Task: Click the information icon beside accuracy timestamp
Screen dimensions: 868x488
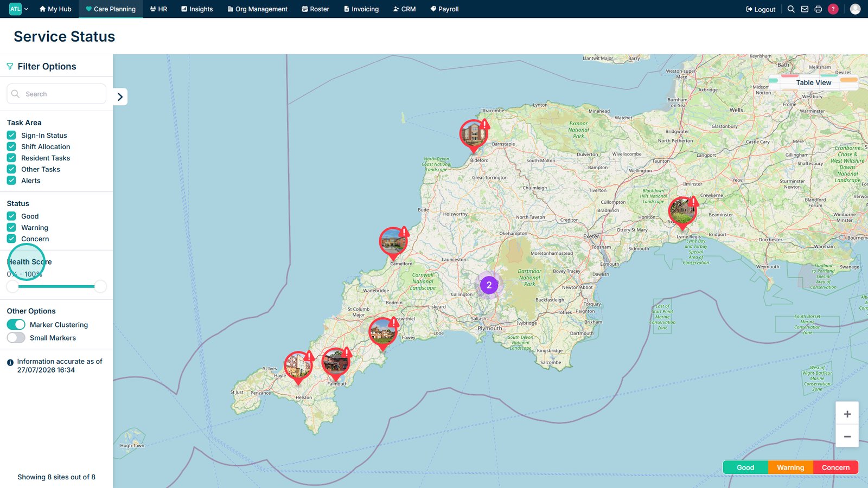Action: point(10,362)
